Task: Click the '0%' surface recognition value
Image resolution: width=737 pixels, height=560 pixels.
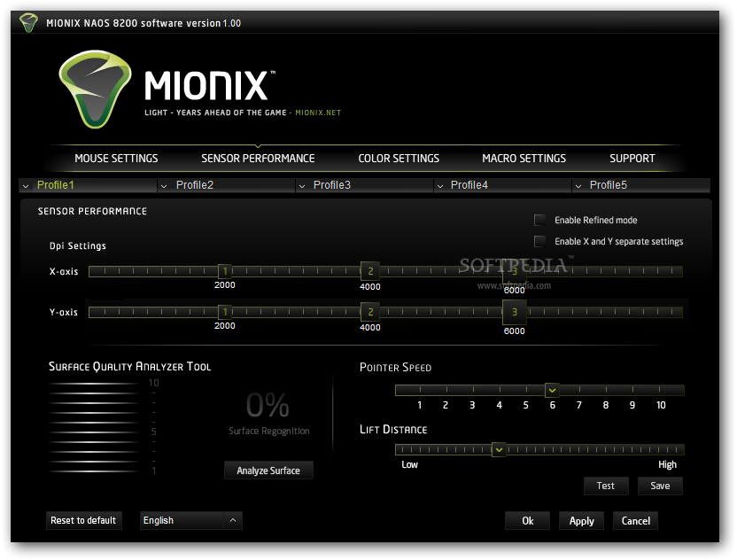Action: pos(268,405)
